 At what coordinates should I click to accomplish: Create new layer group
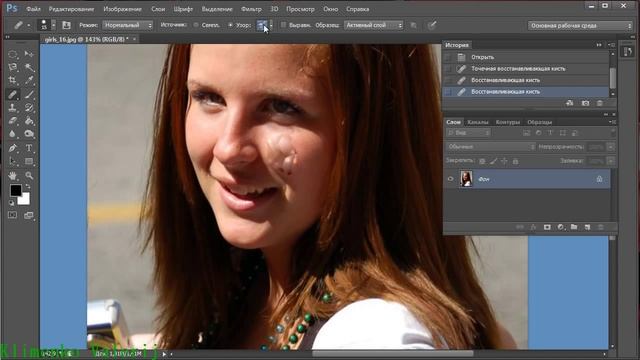[574, 227]
